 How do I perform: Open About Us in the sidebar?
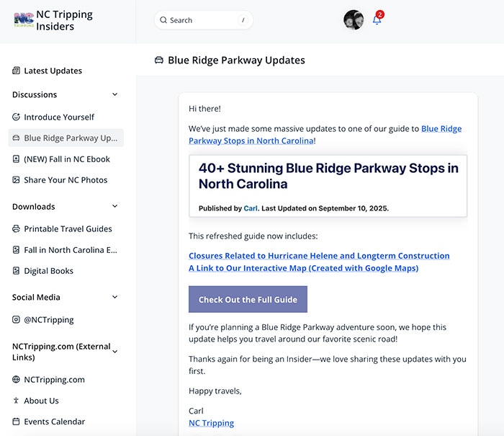click(41, 401)
